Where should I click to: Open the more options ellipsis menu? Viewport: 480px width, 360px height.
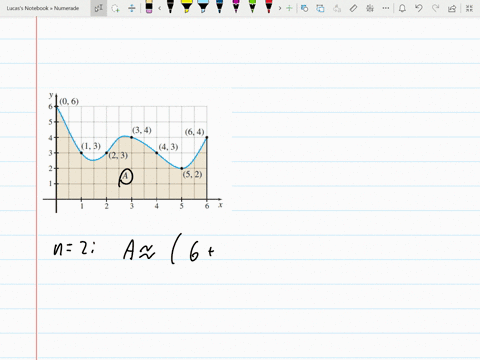(x=386, y=8)
